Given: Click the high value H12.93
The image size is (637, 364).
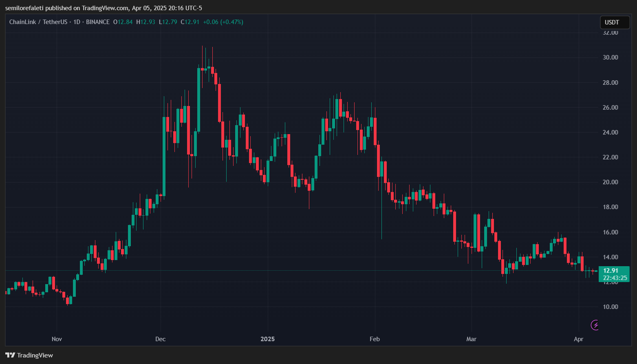Looking at the screenshot, I should (x=145, y=22).
